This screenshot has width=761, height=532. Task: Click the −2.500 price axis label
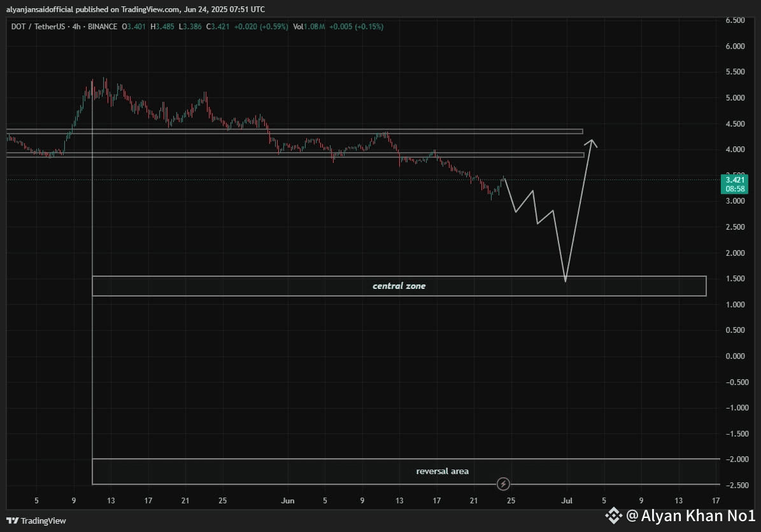coord(737,486)
